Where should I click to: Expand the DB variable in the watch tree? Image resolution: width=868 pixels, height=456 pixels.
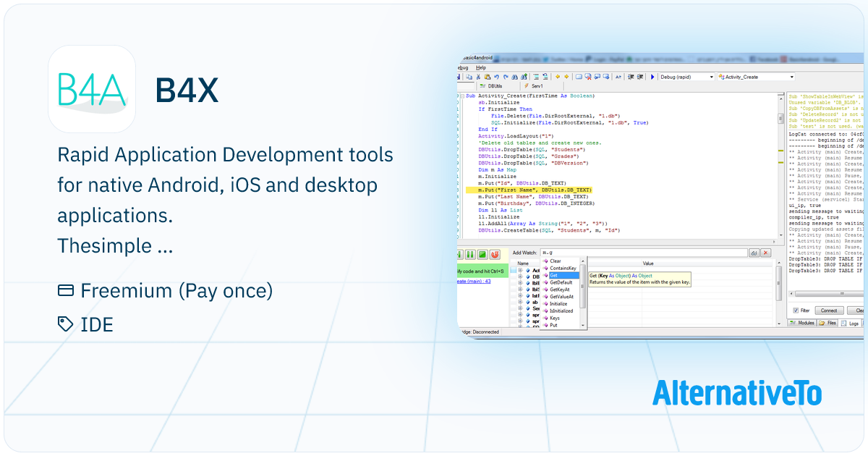pos(520,276)
